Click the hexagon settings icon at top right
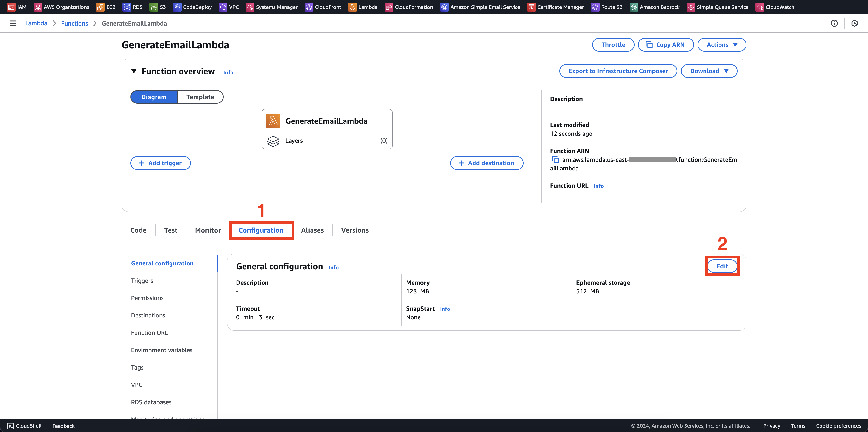The image size is (868, 432). [x=854, y=23]
